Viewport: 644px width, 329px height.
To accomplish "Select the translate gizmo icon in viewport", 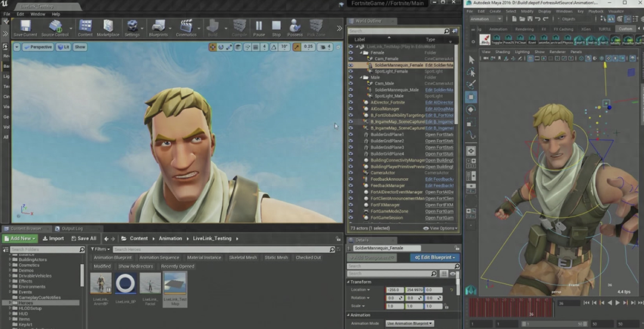I will (213, 47).
